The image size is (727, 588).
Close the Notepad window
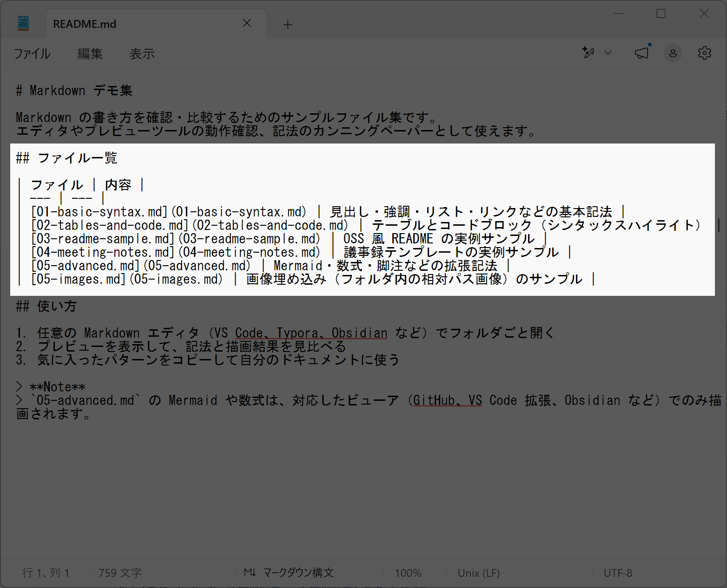pos(704,14)
